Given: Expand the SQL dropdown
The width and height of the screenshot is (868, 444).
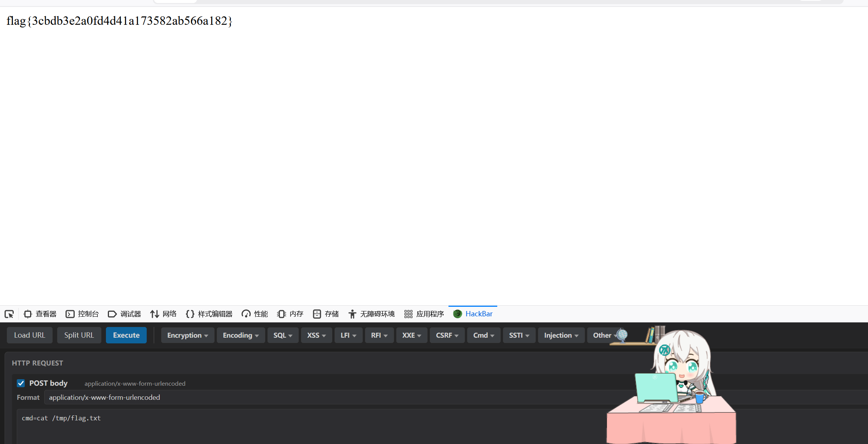Looking at the screenshot, I should point(283,335).
